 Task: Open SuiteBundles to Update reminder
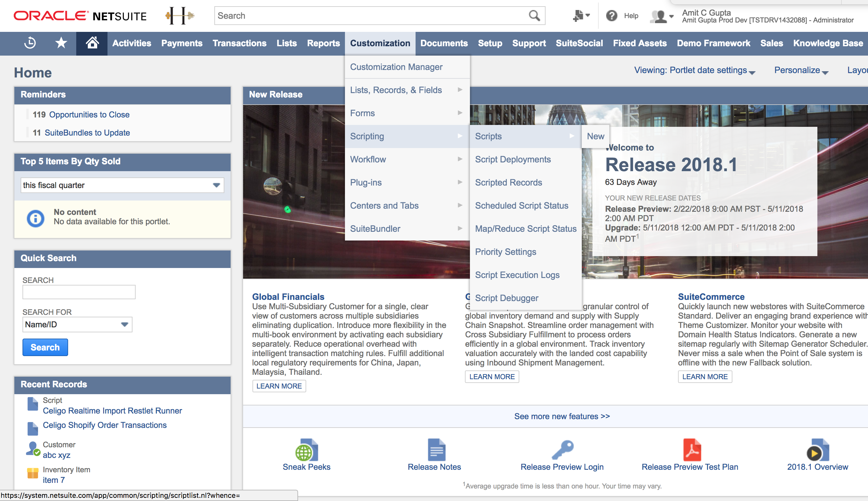87,133
